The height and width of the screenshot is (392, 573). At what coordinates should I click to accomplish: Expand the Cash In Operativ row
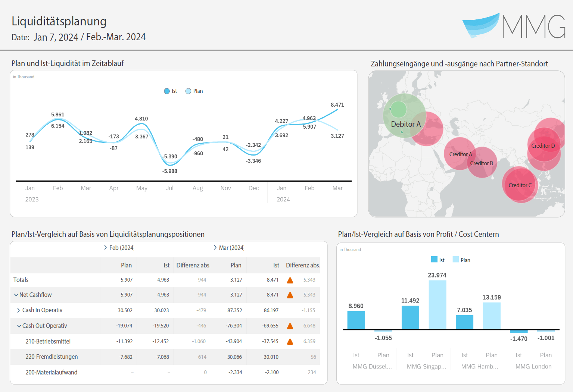pyautogui.click(x=19, y=310)
